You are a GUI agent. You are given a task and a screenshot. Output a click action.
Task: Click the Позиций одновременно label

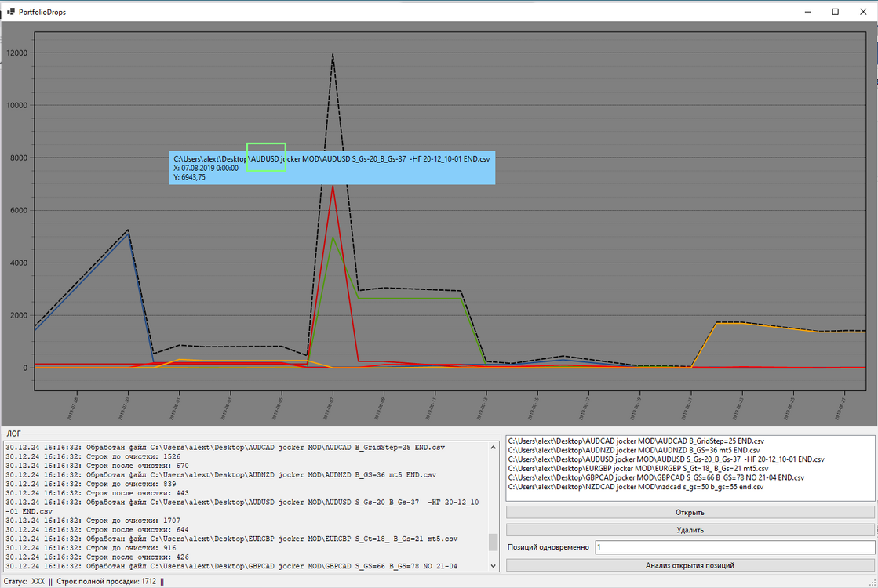548,547
